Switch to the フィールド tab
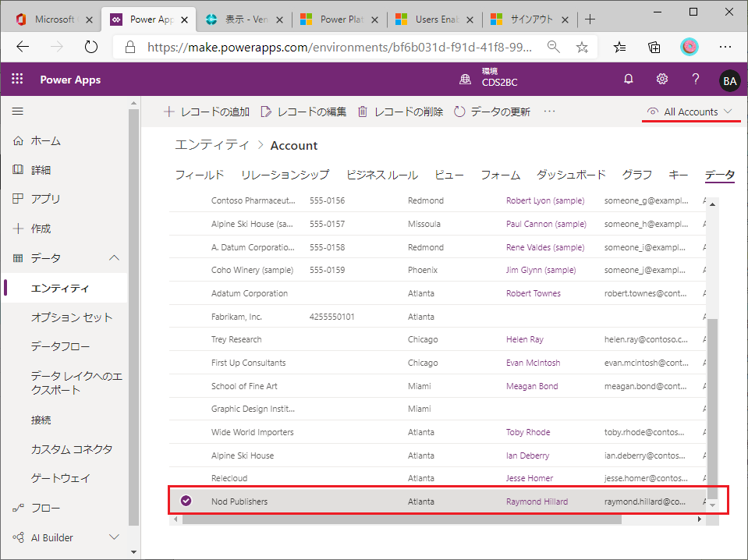Viewport: 748px width, 560px height. [x=200, y=175]
